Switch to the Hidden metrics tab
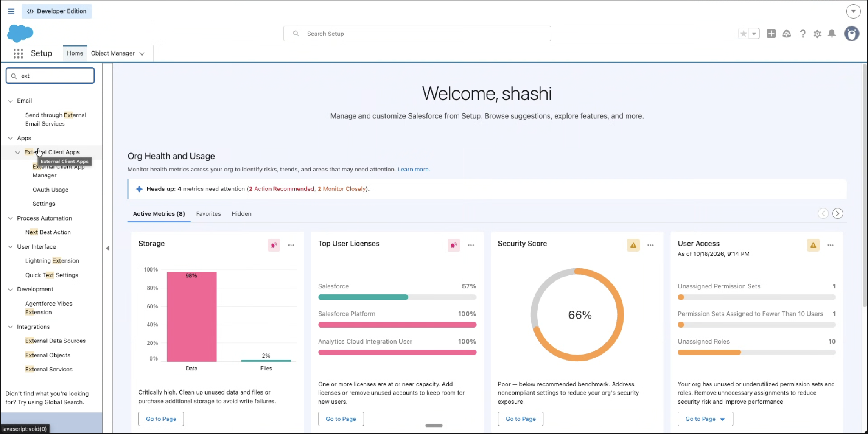Viewport: 868px width, 434px height. coord(241,213)
